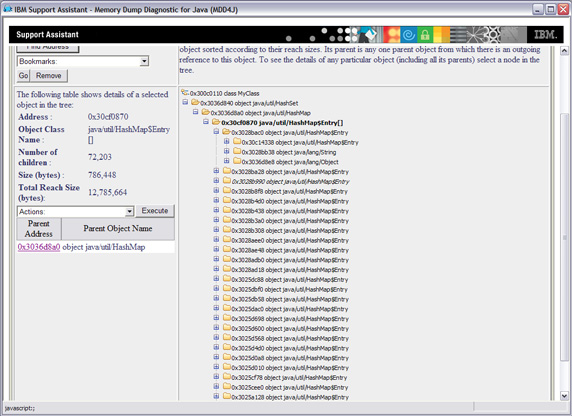Collapse the 0x30cf0870 HashMap$Entry[] node
572x416 pixels.
[206, 122]
